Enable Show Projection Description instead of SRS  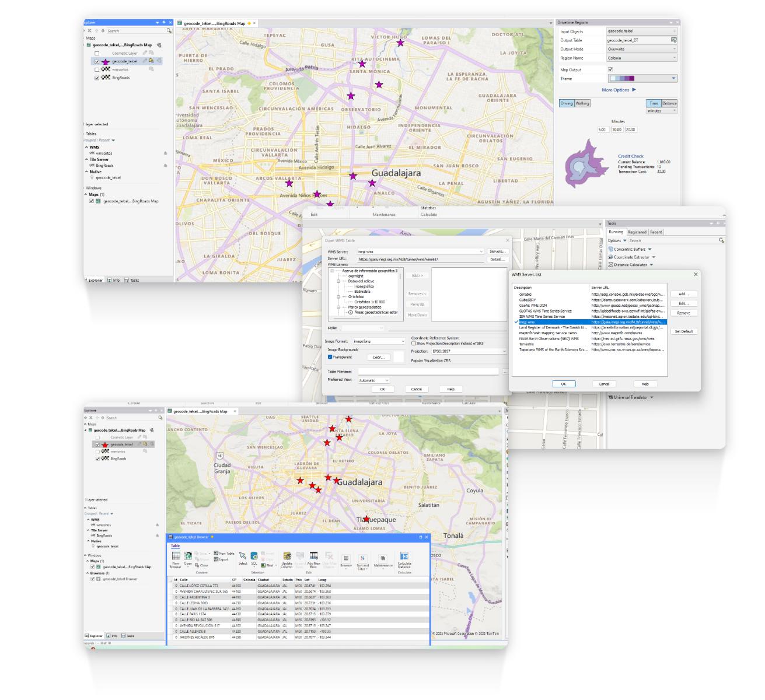point(414,344)
